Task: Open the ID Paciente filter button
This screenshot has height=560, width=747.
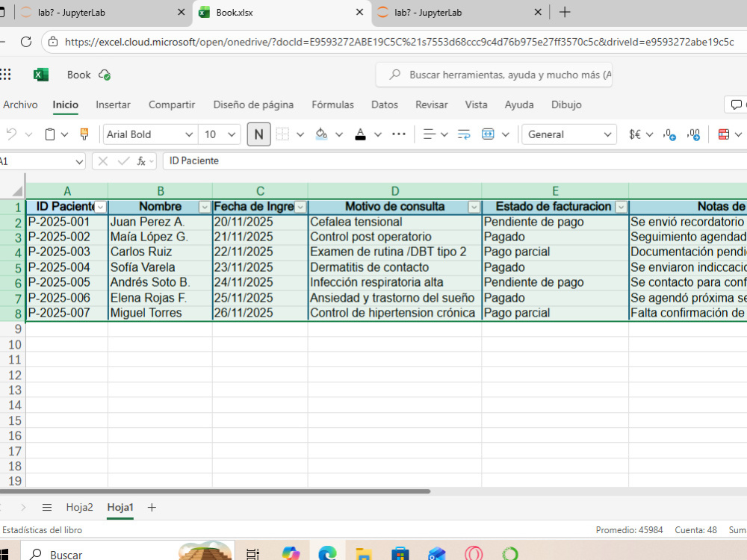Action: (x=101, y=207)
